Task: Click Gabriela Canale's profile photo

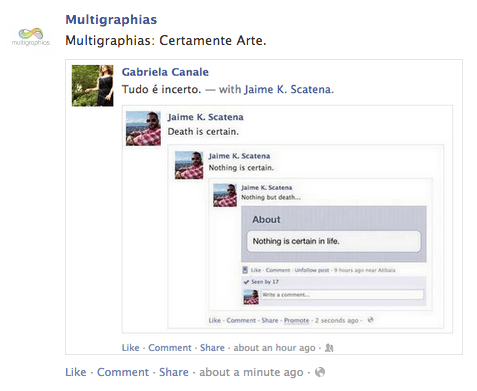Action: tap(93, 86)
